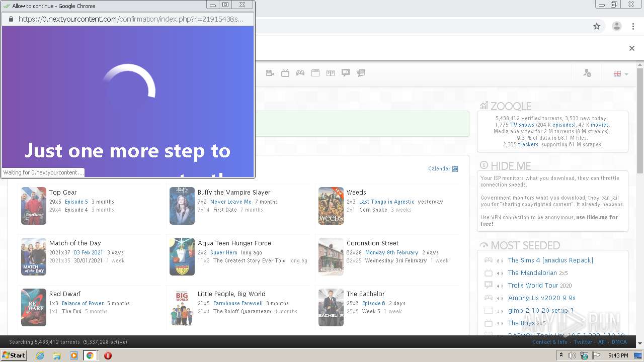Open the Games category gamepad icon
The width and height of the screenshot is (644, 362).
pos(300,73)
